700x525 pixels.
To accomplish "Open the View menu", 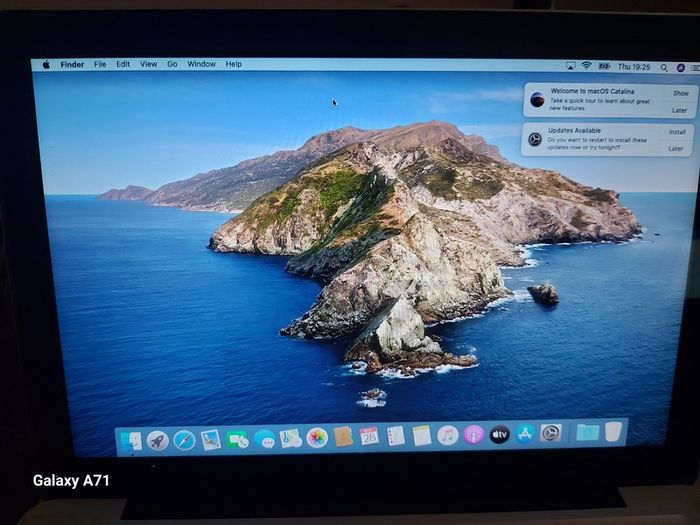I will [x=148, y=64].
